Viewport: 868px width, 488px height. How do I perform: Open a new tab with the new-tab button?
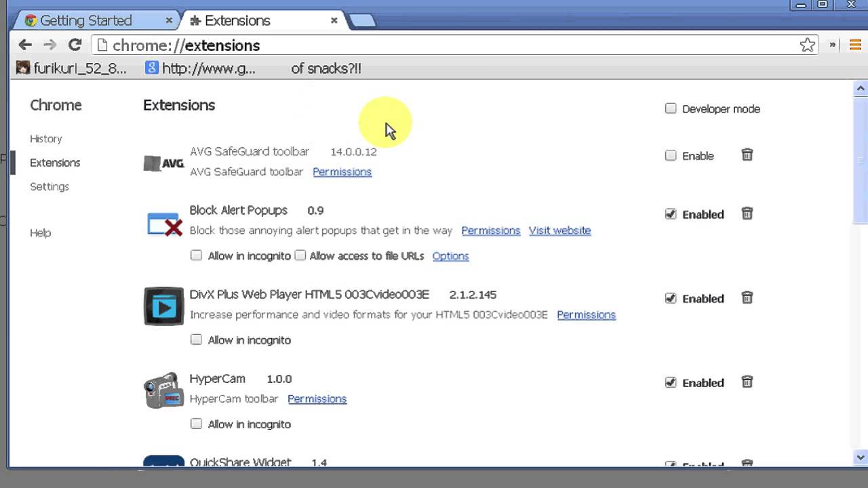pos(363,21)
